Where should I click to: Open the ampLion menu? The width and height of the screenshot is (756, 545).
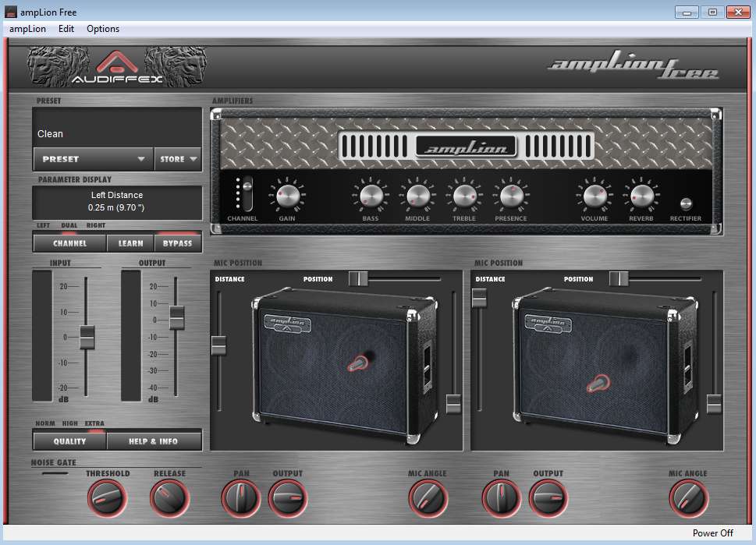[27, 29]
